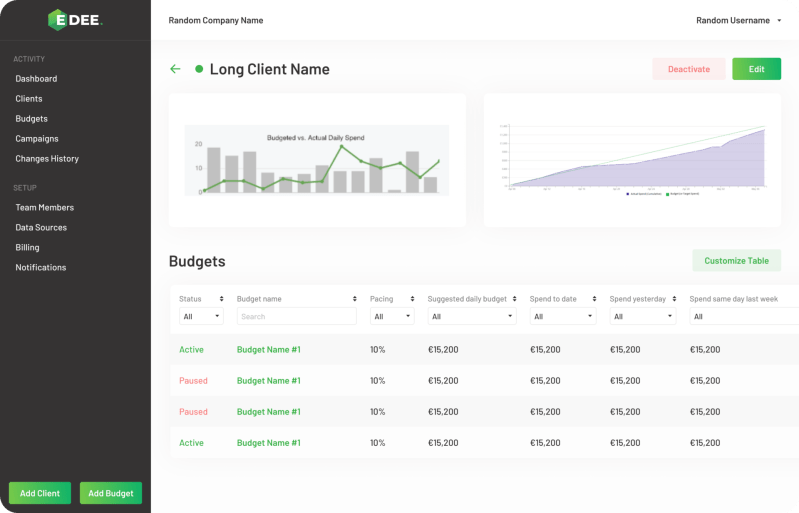Go to Dashboard in sidebar

point(36,79)
